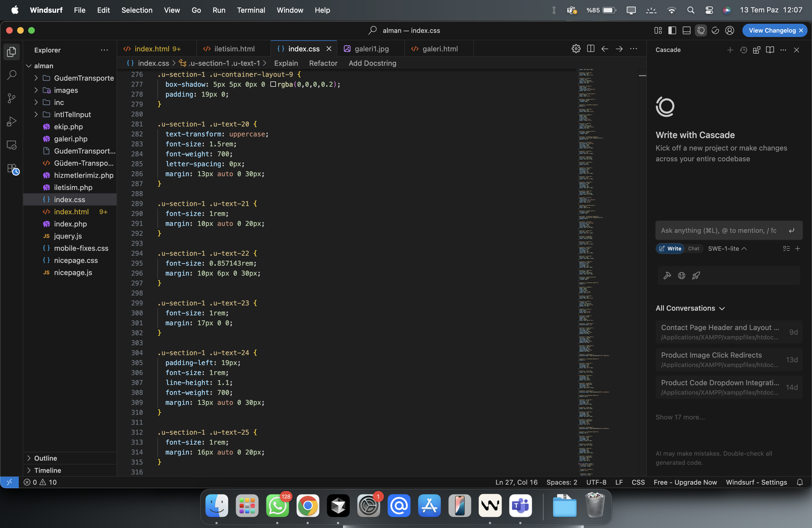Screen dimensions: 812x528
Task: Click the rgba color swatch on line 277
Action: 273,84
